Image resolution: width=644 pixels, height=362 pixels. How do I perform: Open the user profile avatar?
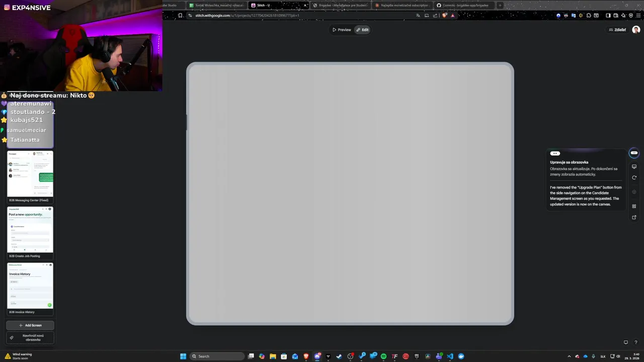[636, 30]
